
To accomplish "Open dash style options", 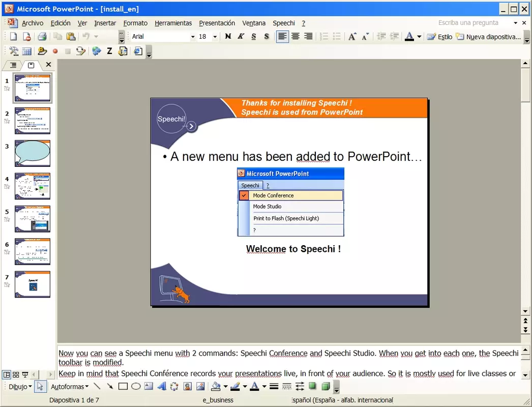I will pos(287,386).
